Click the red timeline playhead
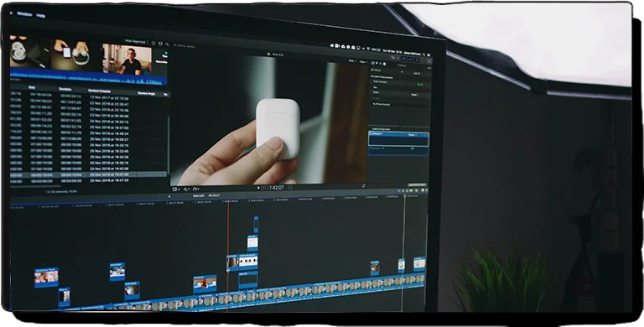This screenshot has width=644, height=327. [228, 255]
